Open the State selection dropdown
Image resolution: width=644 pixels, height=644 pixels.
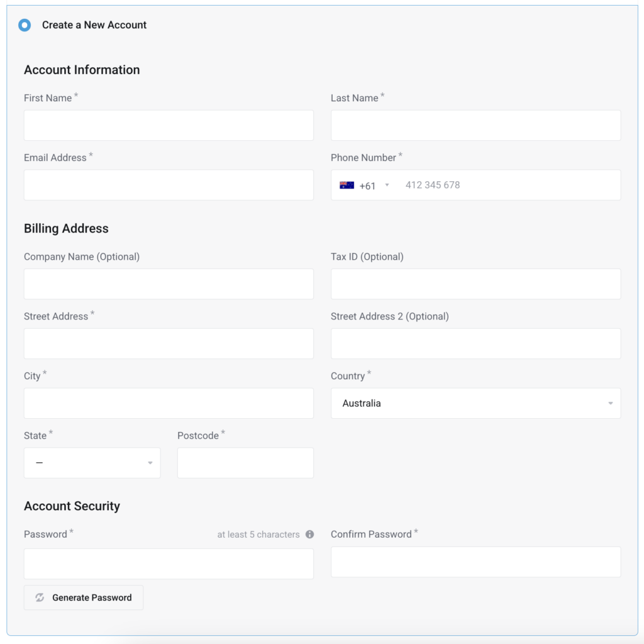pyautogui.click(x=92, y=463)
